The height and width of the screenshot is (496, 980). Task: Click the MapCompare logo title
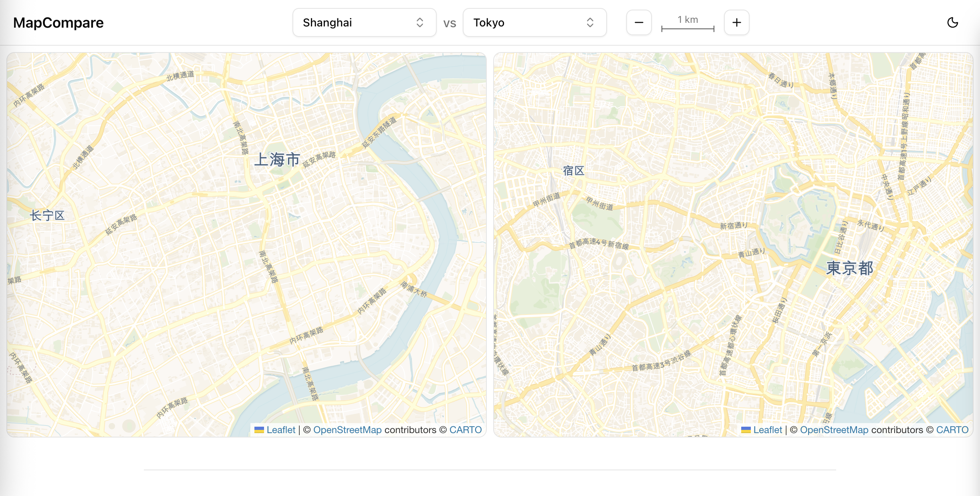[58, 23]
